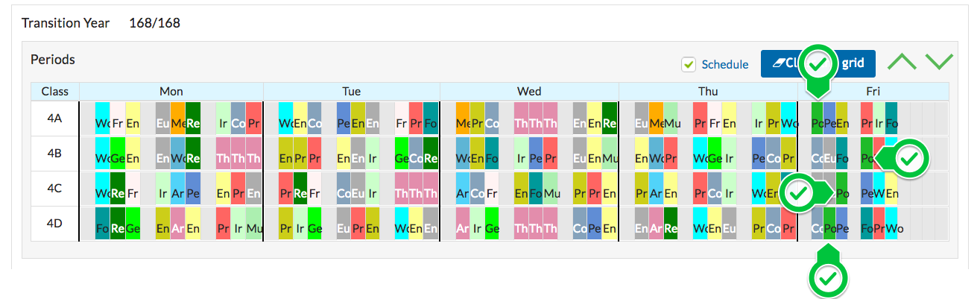Click the teal Fo cell in 4C Wednesday
The height and width of the screenshot is (299, 980).
(537, 188)
